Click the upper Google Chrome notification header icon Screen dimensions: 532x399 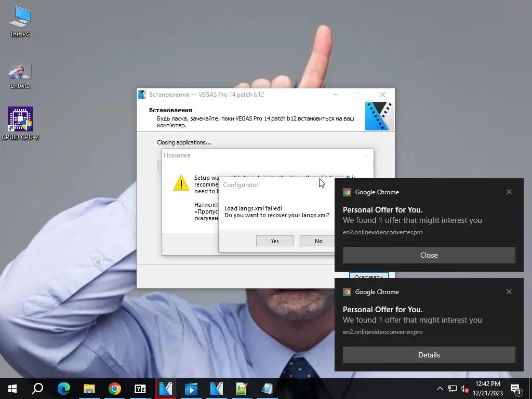347,192
